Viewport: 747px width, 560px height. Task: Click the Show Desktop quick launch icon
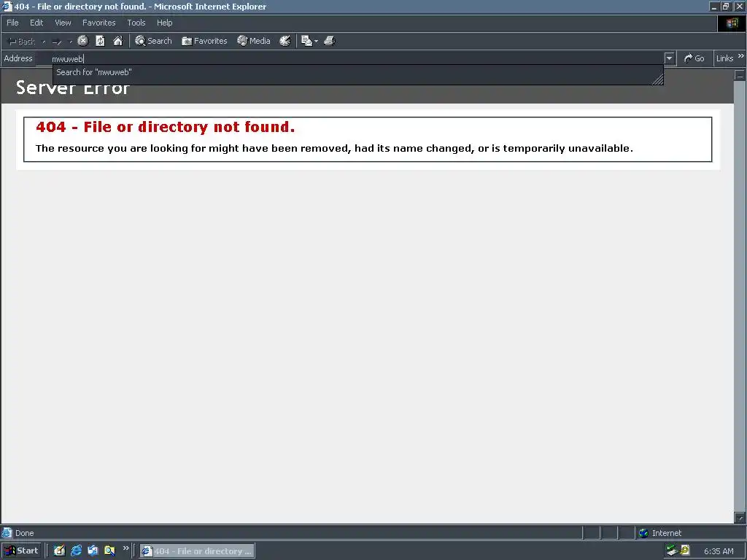[59, 551]
